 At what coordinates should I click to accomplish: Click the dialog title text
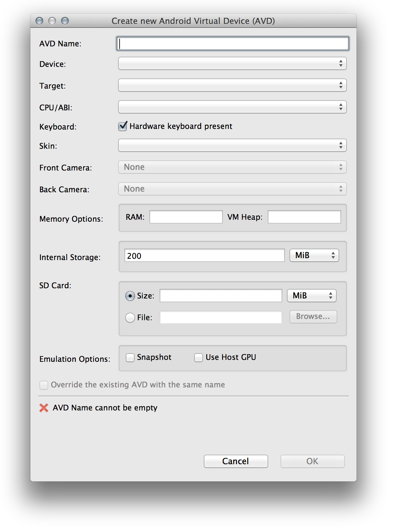coord(193,21)
